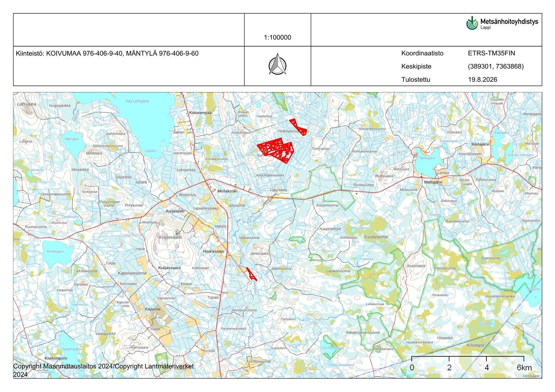The height and width of the screenshot is (392, 555).
Task: Click the Heinavuoma label
Action: 446,268
